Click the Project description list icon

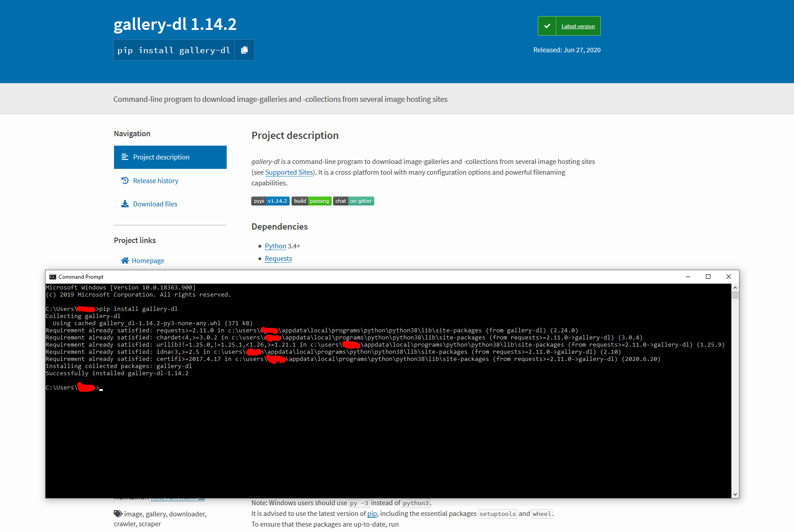point(125,157)
